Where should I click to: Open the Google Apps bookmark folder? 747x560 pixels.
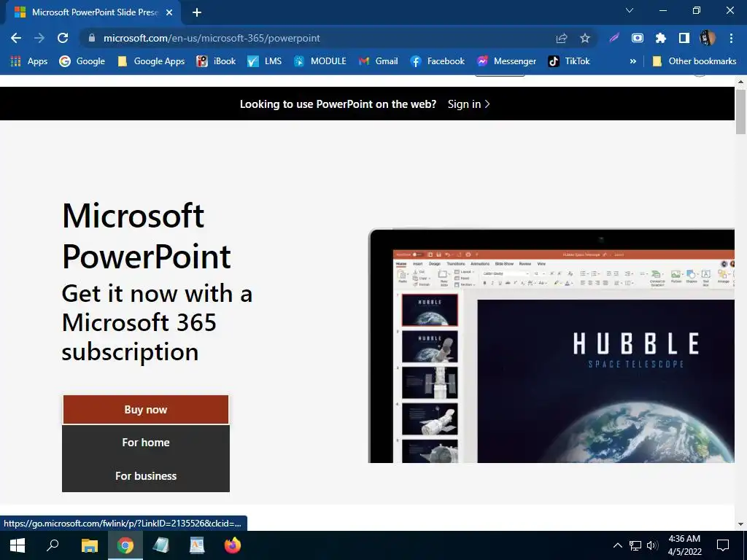pos(151,61)
